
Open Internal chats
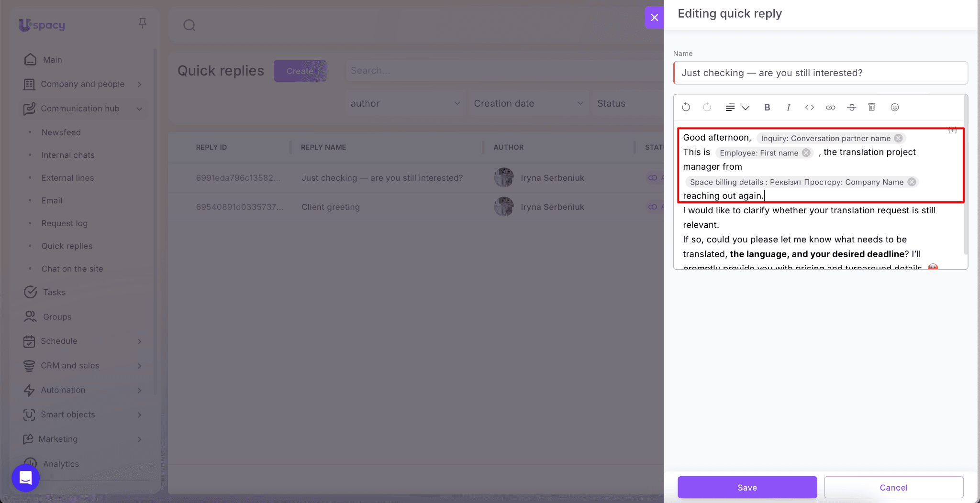point(68,155)
